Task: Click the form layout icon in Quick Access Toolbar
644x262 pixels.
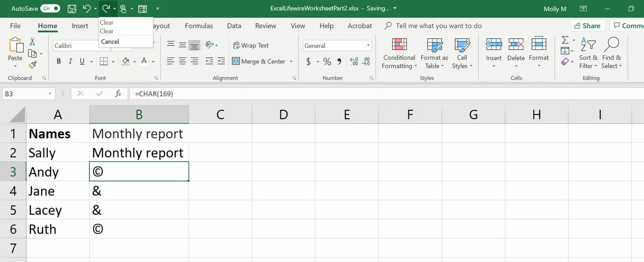Action: pyautogui.click(x=142, y=9)
